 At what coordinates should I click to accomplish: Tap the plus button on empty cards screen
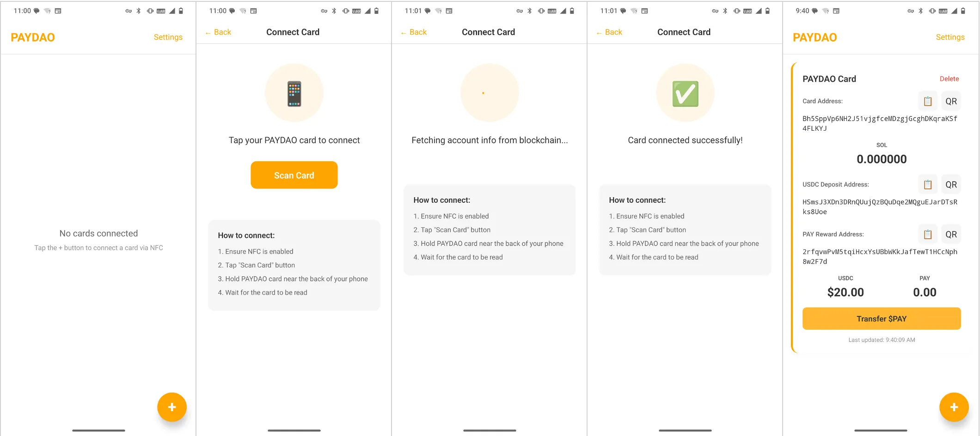point(172,407)
